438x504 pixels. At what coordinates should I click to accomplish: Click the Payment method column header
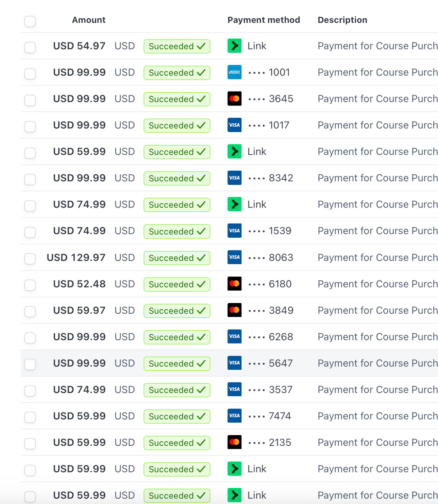coord(264,20)
